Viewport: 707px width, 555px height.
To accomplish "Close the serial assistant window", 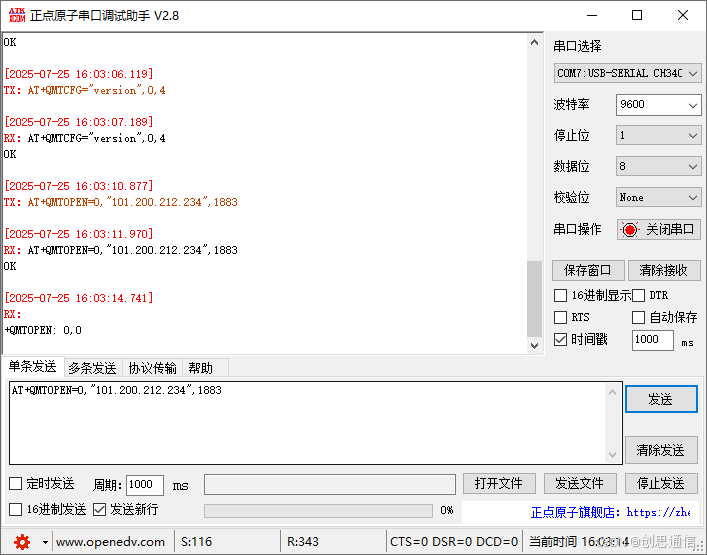I will point(683,15).
